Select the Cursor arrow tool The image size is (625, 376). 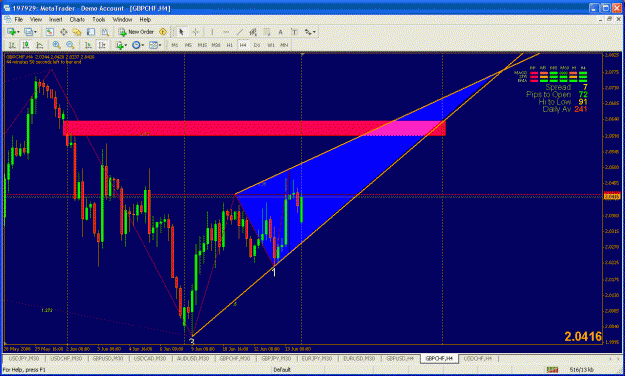pyautogui.click(x=181, y=32)
